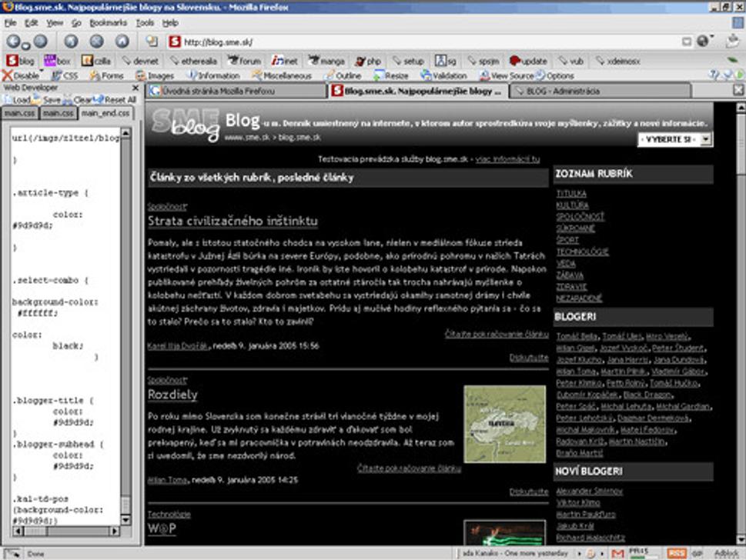
Task: Click the CSS editor's vertical scrollbar
Action: [x=125, y=327]
